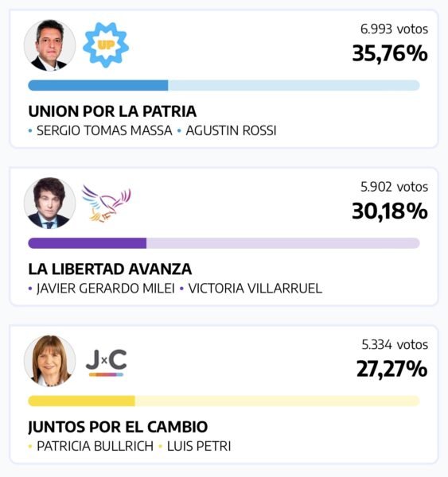Click candidate name PATRICIA BULLRICH

pos(95,446)
